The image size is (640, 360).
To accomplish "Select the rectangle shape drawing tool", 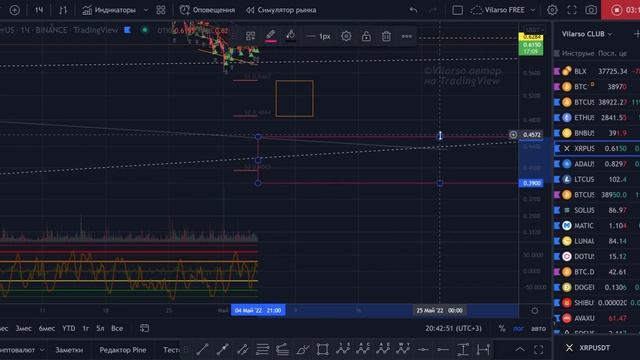I will 322,349.
